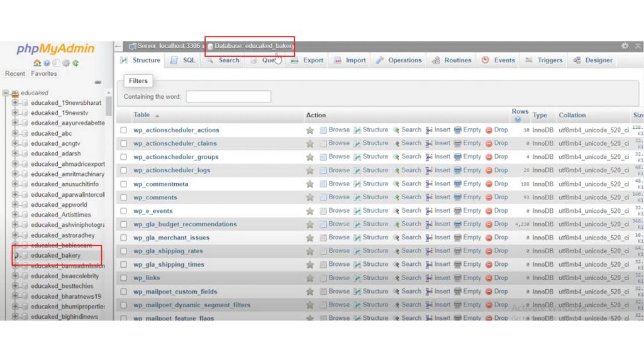The image size is (644, 362).
Task: Click the navigation panel scrollbar
Action: pyautogui.click(x=108, y=106)
